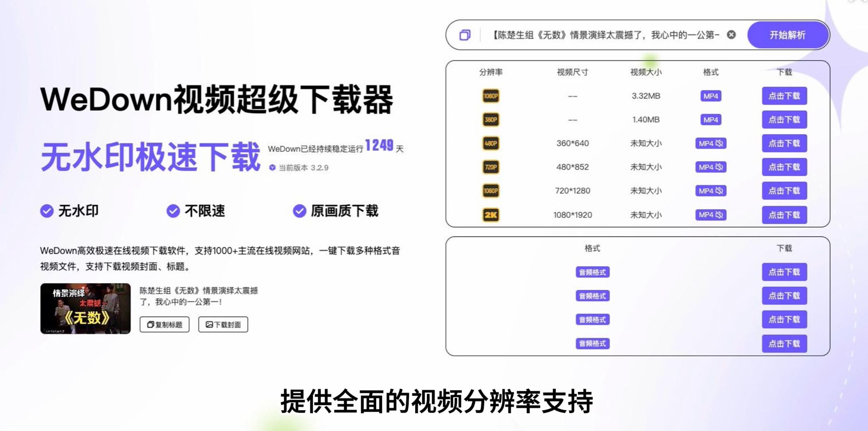Click the 1080P badge in the 3.32MB row

click(x=490, y=96)
